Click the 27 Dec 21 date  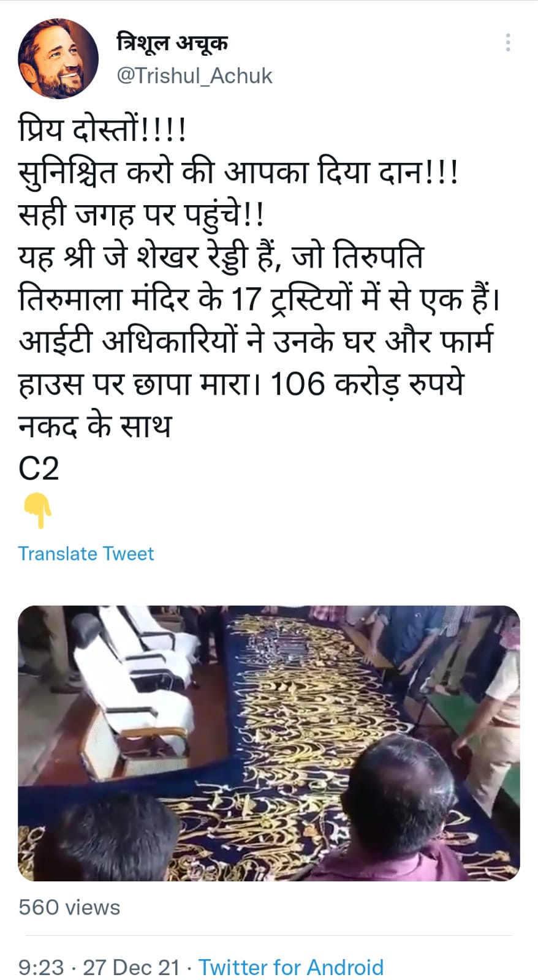(131, 967)
